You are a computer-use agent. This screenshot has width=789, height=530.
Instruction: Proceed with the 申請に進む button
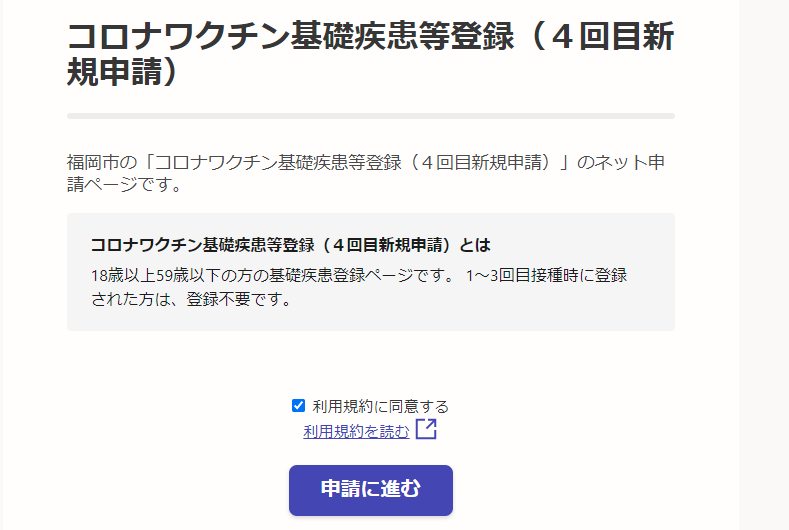(371, 490)
